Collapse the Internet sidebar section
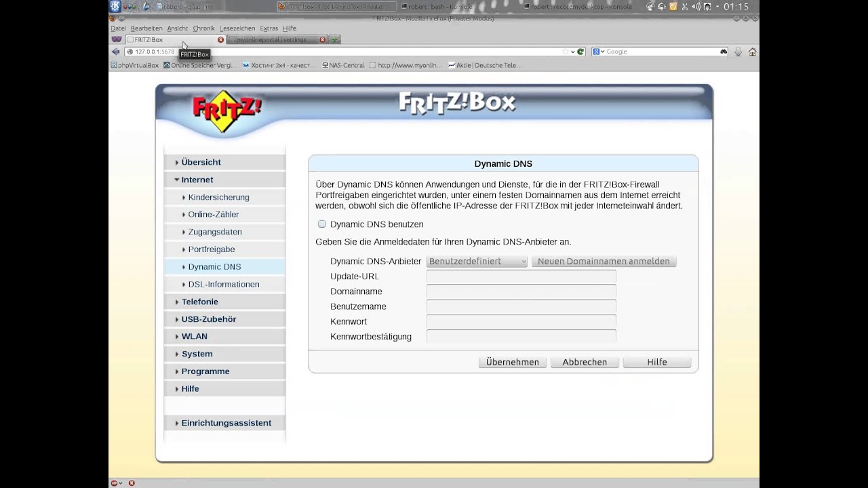 (x=224, y=180)
